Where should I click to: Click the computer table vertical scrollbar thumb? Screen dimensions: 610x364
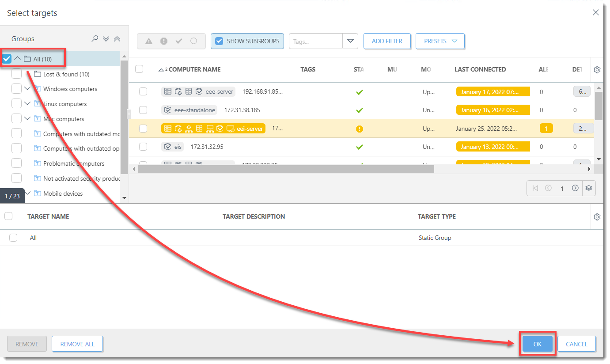pyautogui.click(x=599, y=106)
